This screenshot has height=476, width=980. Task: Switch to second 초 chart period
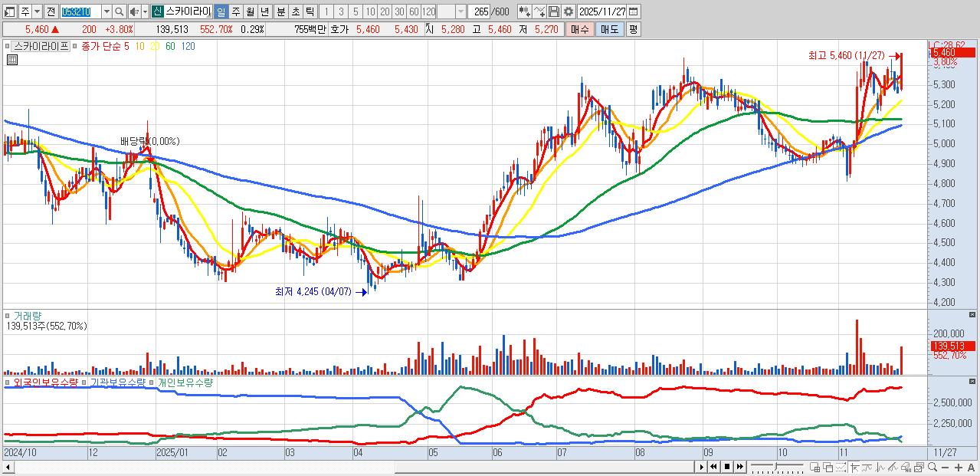(295, 11)
